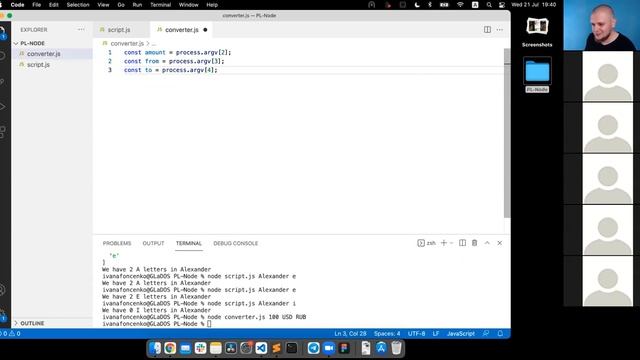Screen dimensions: 640x360
Task: Open notifications bell in status bar
Action: pyautogui.click(x=500, y=333)
